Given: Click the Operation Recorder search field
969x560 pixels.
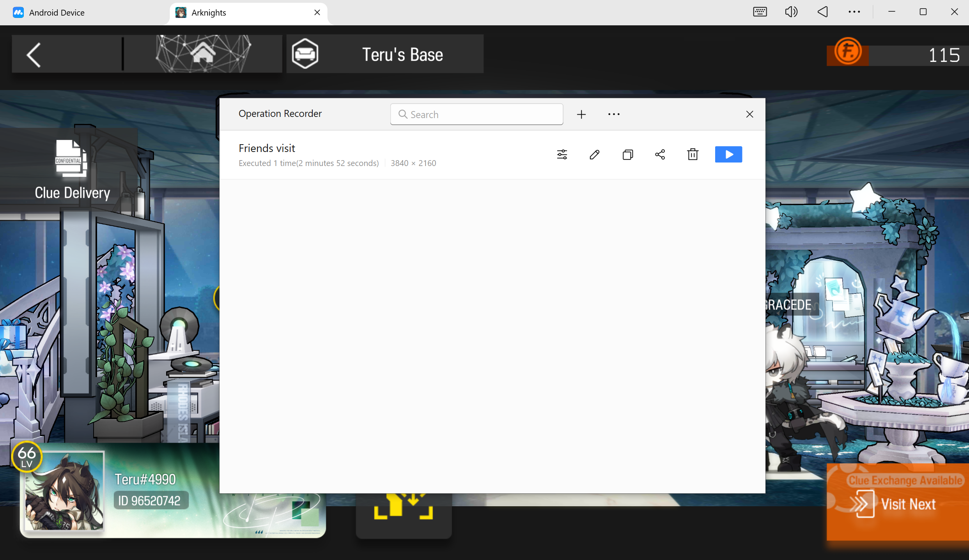Looking at the screenshot, I should tap(477, 114).
